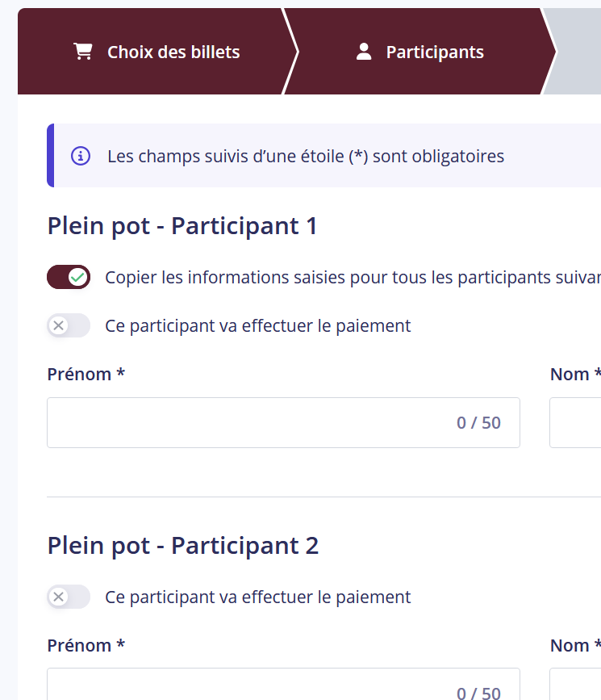This screenshot has width=601, height=700.
Task: Enable payment by Participant 2
Action: [x=69, y=597]
